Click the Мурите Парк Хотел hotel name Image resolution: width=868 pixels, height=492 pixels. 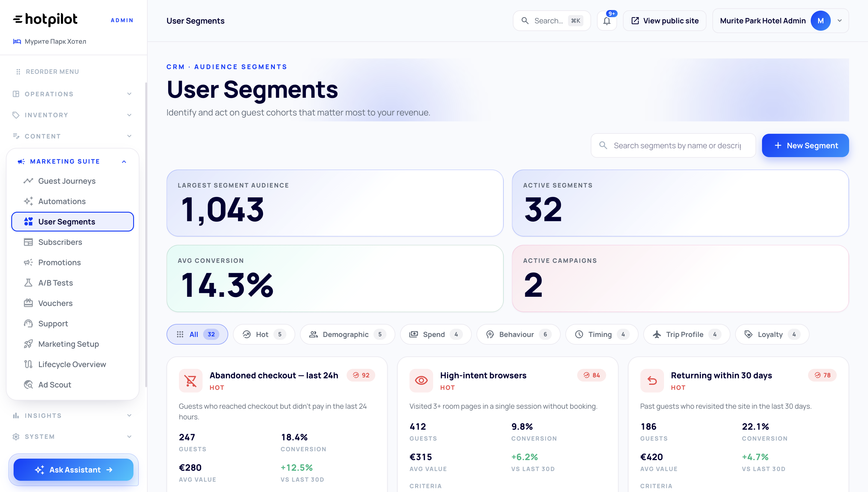pos(56,41)
